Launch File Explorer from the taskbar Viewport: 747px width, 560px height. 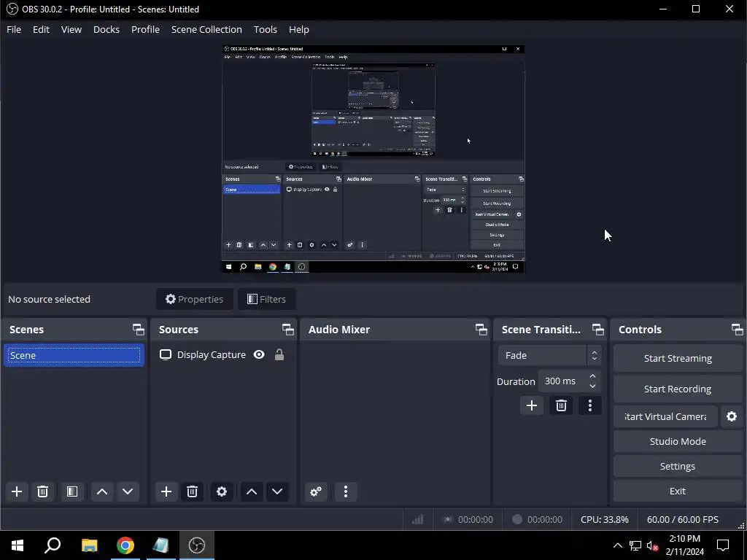coord(89,545)
